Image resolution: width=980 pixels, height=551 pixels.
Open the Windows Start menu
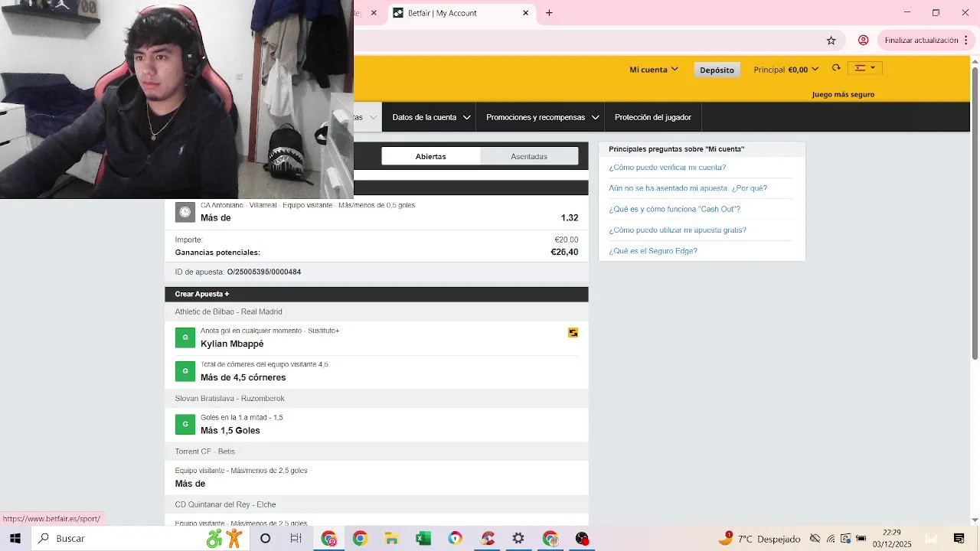(x=15, y=539)
